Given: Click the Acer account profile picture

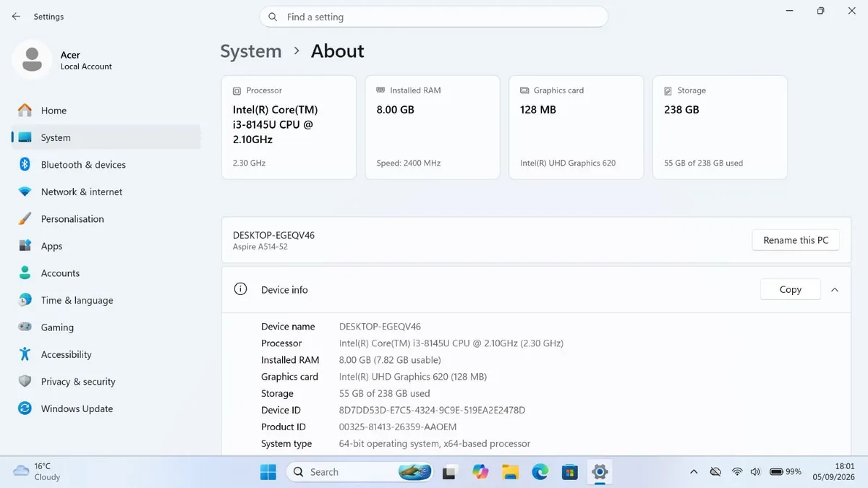Looking at the screenshot, I should click(32, 59).
